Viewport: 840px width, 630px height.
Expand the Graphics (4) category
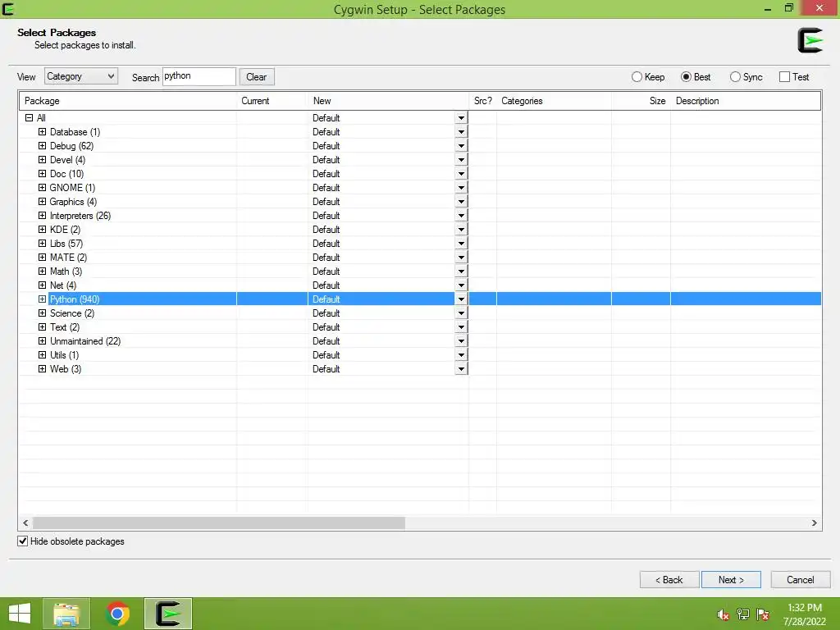tap(43, 202)
